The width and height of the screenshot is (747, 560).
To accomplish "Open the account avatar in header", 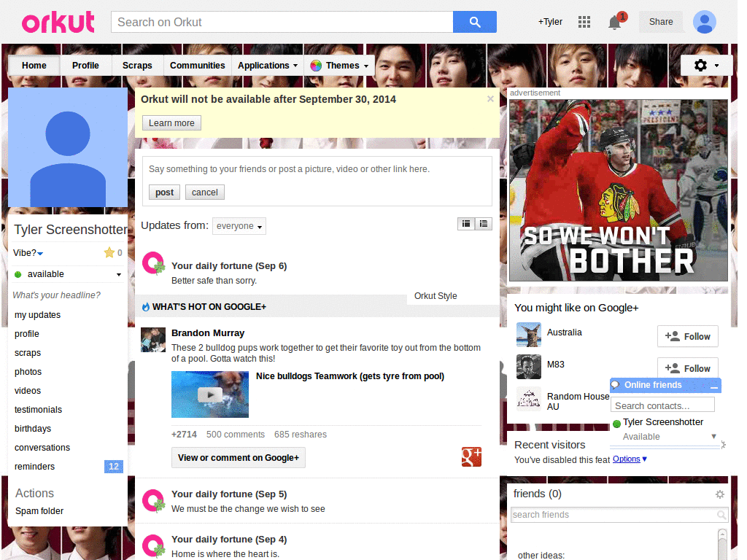I will coord(704,22).
